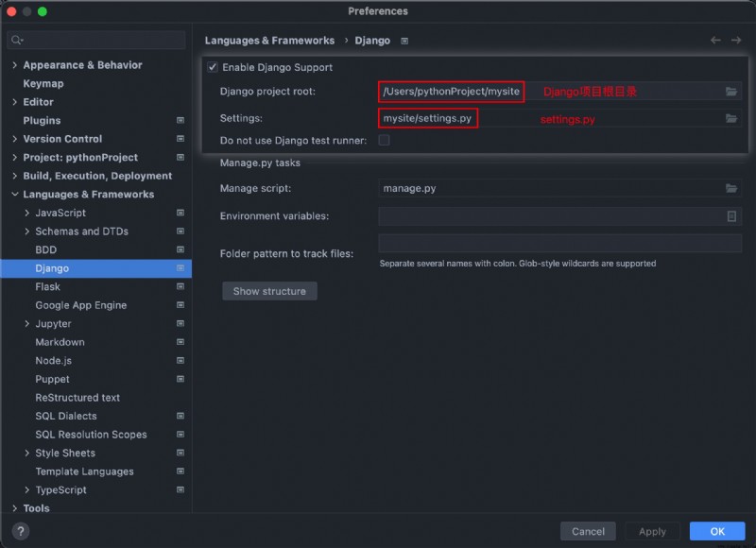Viewport: 756px width, 548px height.
Task: Expand the JavaScript tree node
Action: pyautogui.click(x=27, y=213)
